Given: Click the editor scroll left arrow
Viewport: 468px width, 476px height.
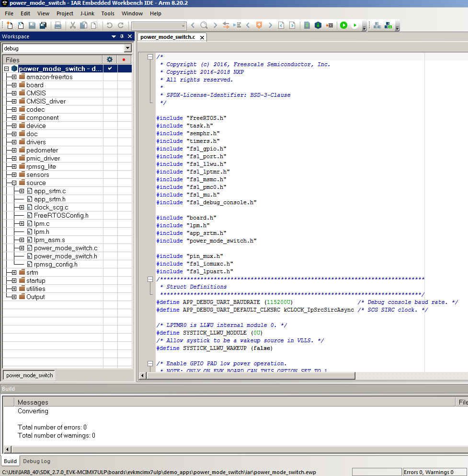Looking at the screenshot, I should [142, 376].
